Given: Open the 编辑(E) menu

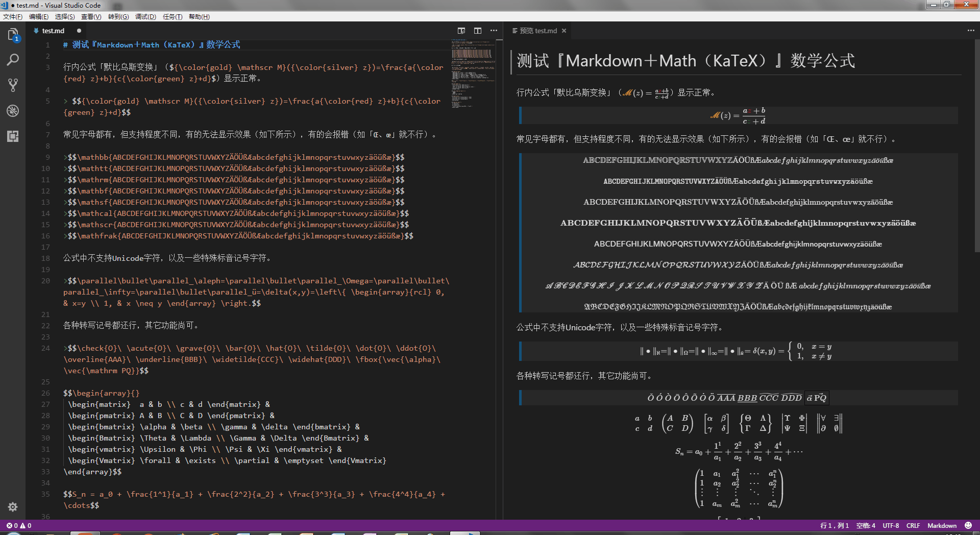Looking at the screenshot, I should [39, 17].
